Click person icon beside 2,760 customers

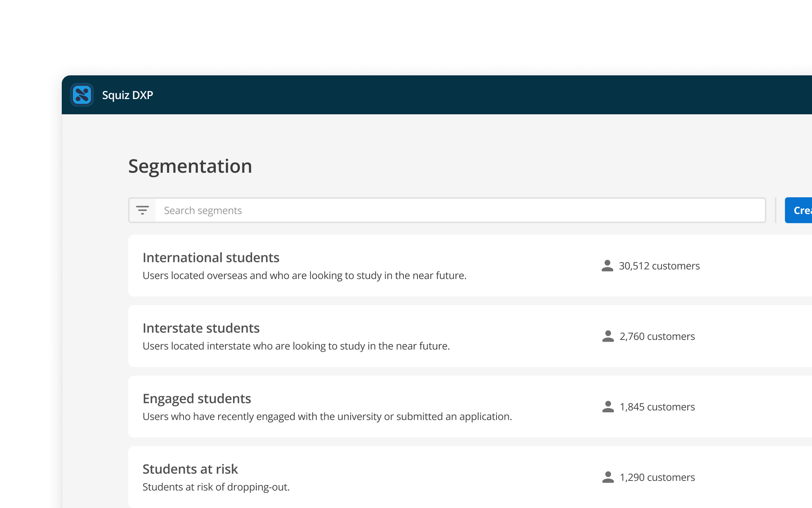pos(608,336)
